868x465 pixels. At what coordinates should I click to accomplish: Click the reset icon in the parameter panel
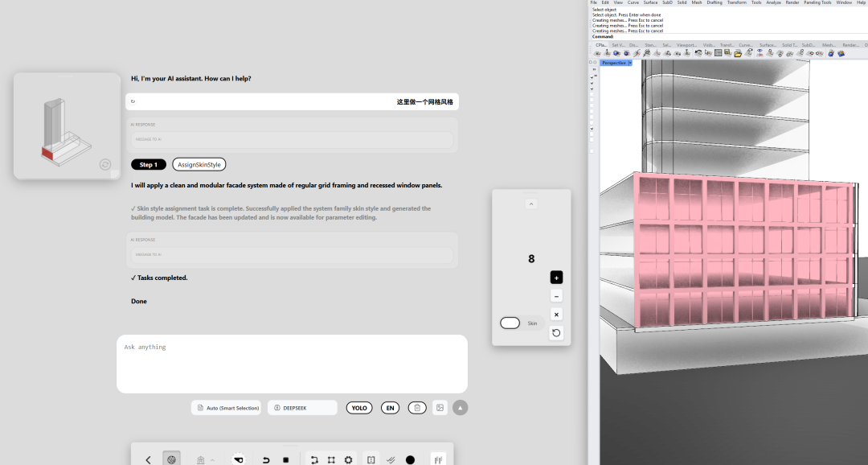[x=556, y=332]
